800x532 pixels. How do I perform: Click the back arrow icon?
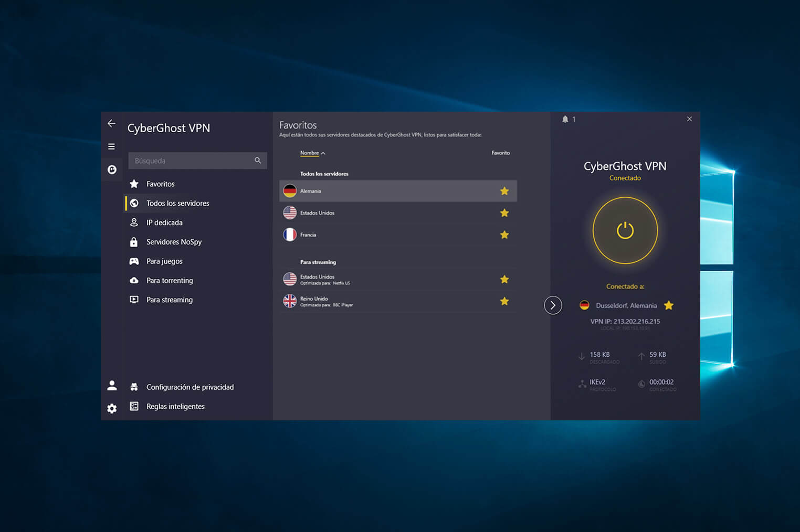111,123
